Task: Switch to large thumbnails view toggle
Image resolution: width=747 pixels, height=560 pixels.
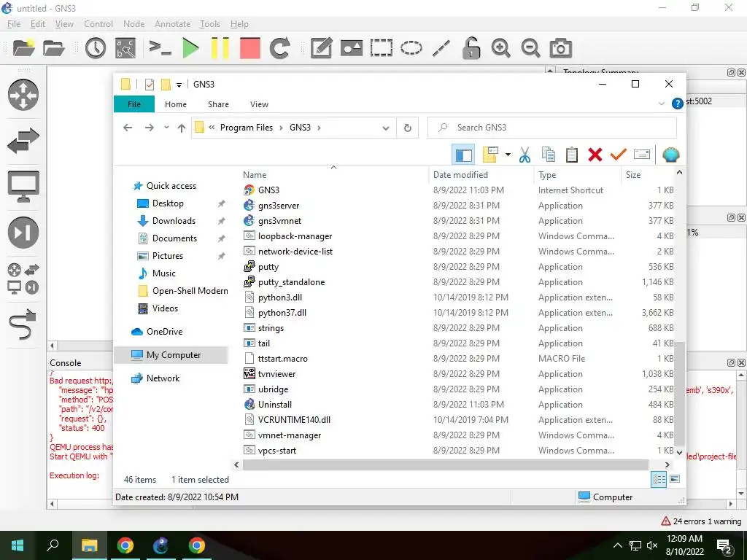Action: point(675,479)
